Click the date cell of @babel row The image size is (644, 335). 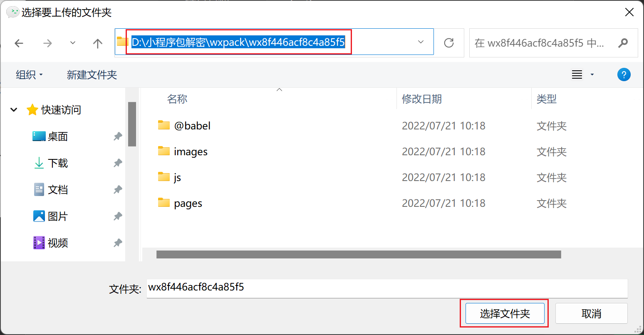click(443, 126)
